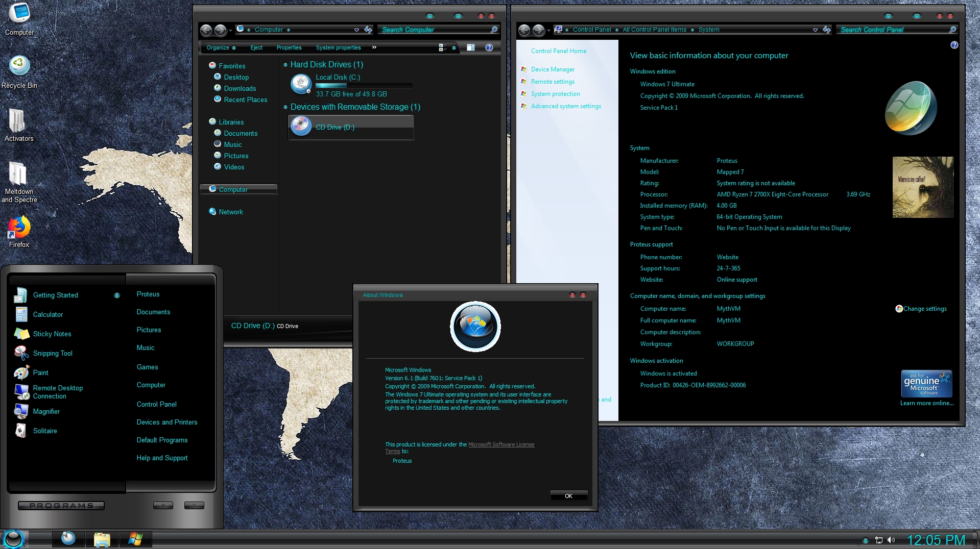
Task: Click System properties in Explorer toolbar
Action: click(x=338, y=47)
